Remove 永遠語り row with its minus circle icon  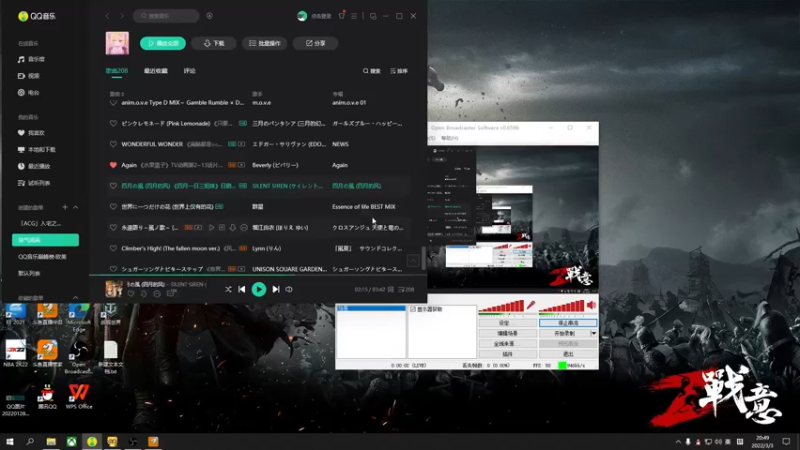click(244, 228)
